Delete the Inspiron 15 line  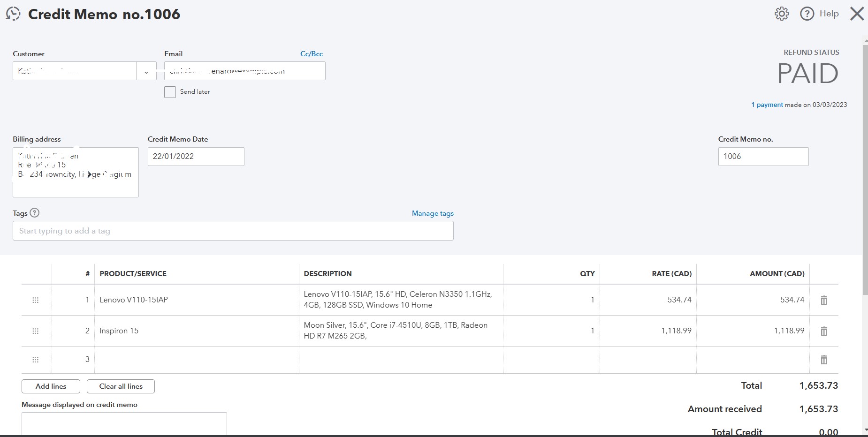tap(824, 331)
